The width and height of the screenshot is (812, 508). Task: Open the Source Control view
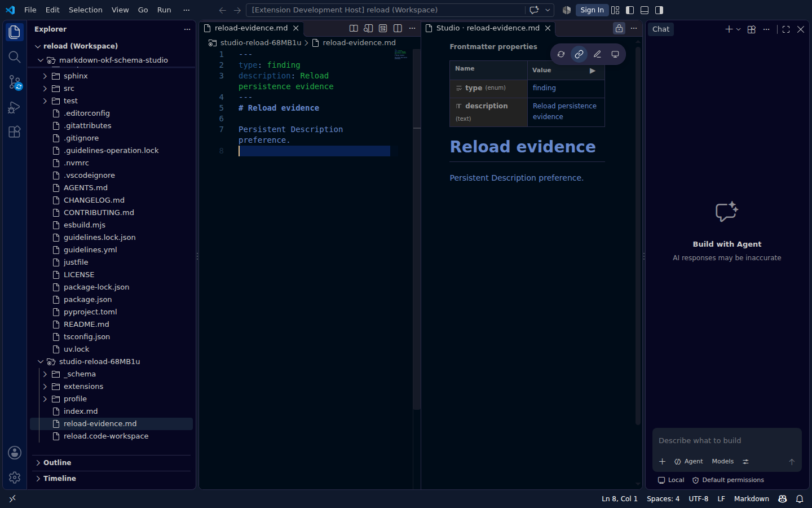coord(15,82)
